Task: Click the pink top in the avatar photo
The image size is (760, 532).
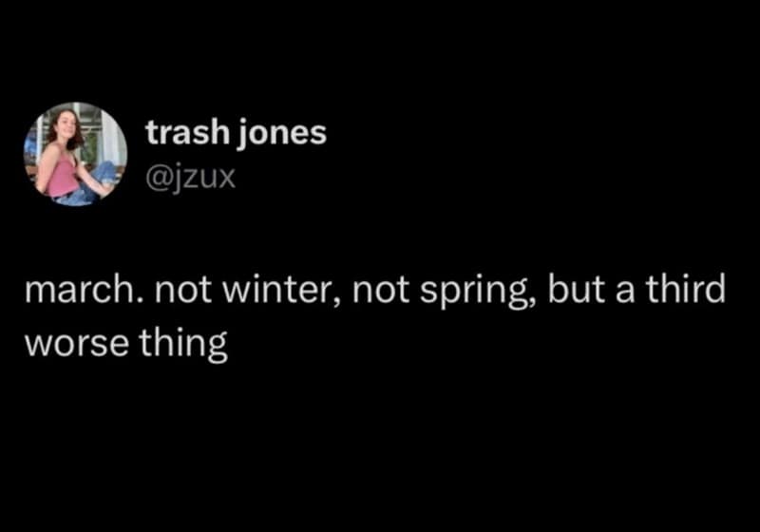Action: point(63,176)
